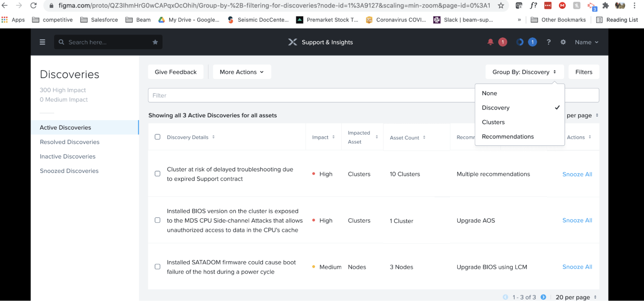Click into the Filter text field

[309, 95]
